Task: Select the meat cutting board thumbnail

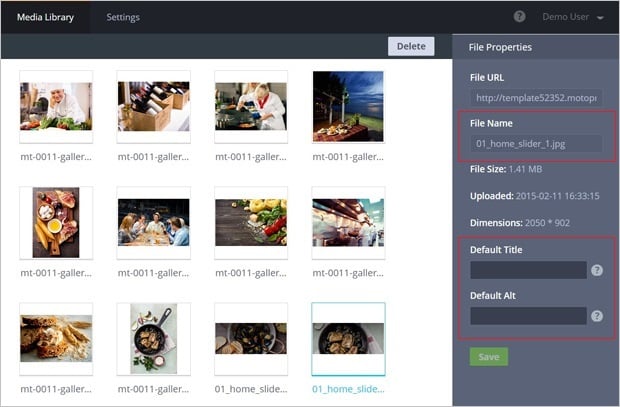Action: (56, 222)
